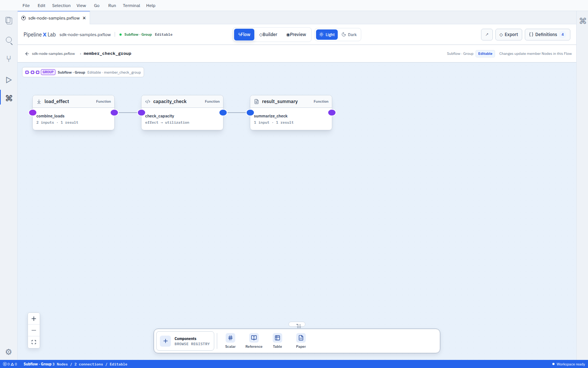Zoom in on the canvas with the plus button

[x=34, y=319]
